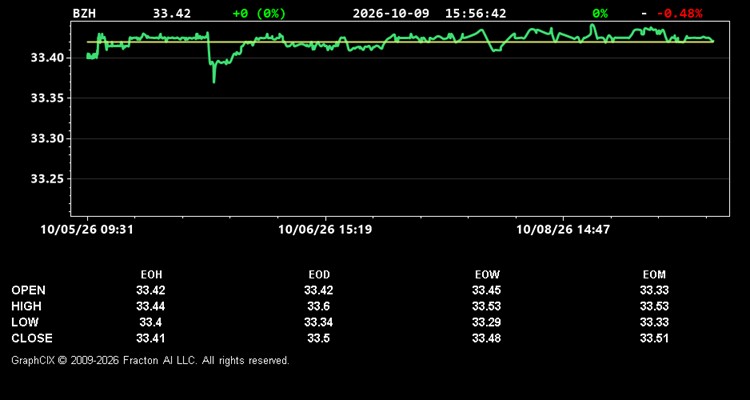This screenshot has width=750, height=400.
Task: Click the 10/05/26 09:31 axis label
Action: (87, 230)
